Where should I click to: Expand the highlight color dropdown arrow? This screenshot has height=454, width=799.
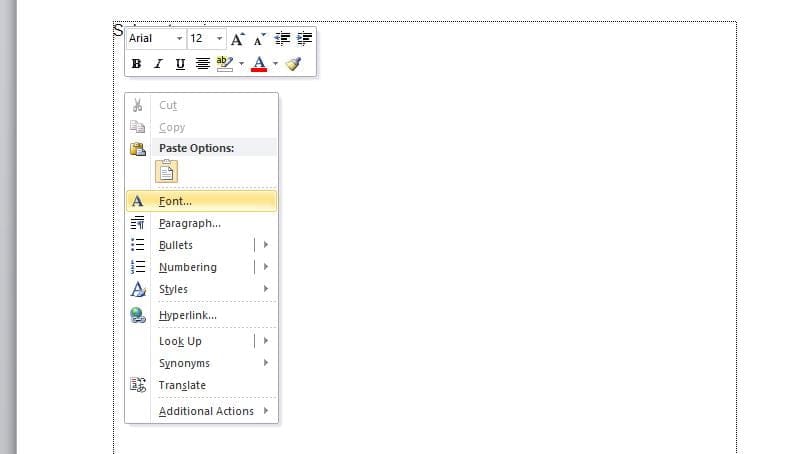pyautogui.click(x=241, y=64)
